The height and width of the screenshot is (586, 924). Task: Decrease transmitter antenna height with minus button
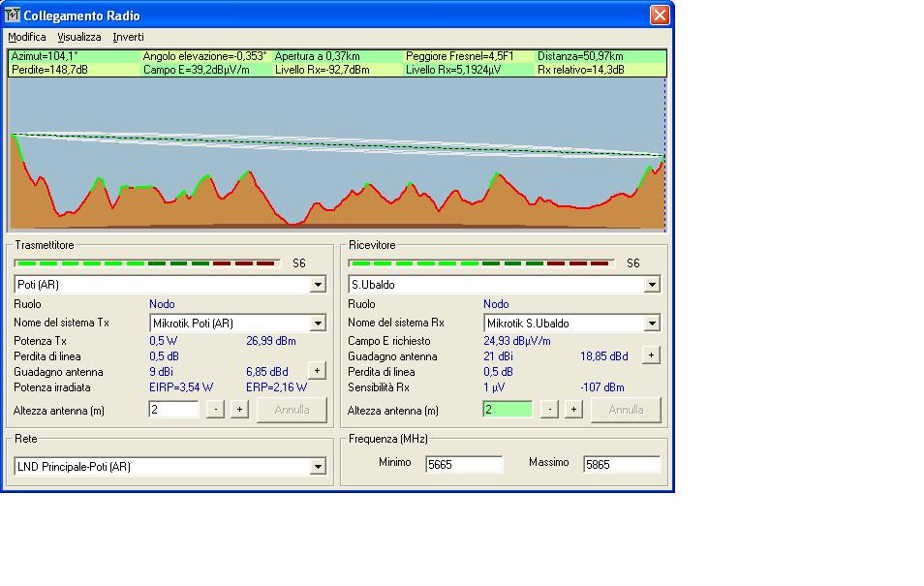[x=216, y=409]
